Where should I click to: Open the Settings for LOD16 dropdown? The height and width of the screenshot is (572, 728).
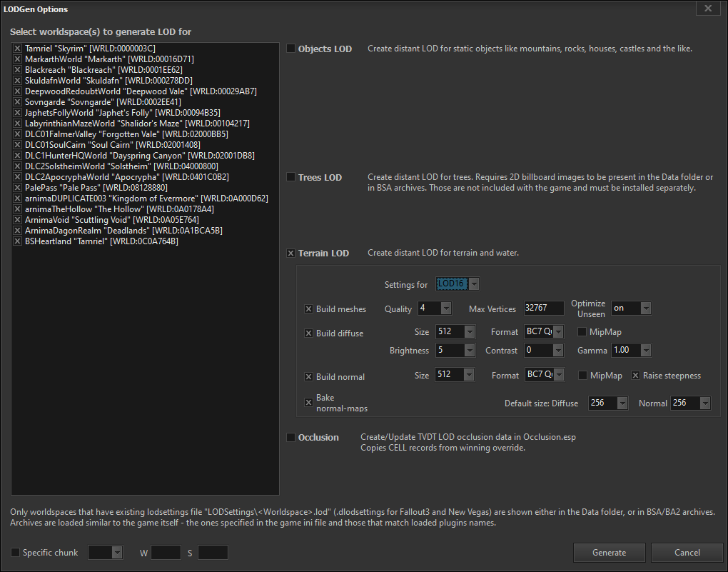click(457, 284)
